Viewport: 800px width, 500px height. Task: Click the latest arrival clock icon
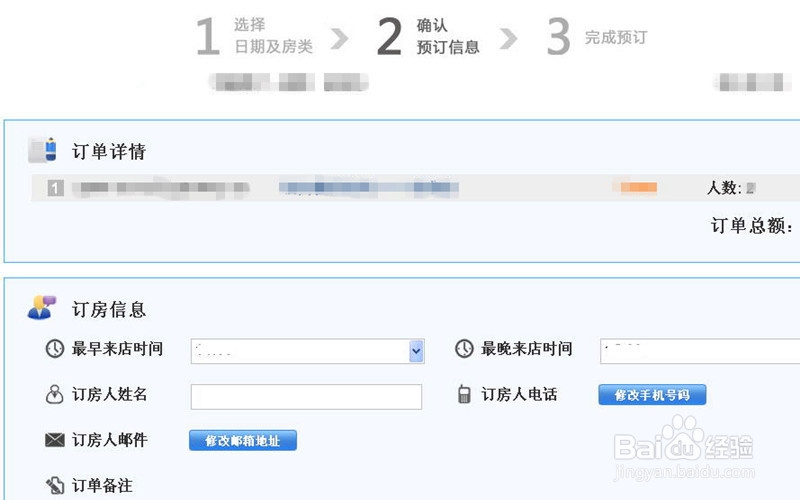pos(464,349)
